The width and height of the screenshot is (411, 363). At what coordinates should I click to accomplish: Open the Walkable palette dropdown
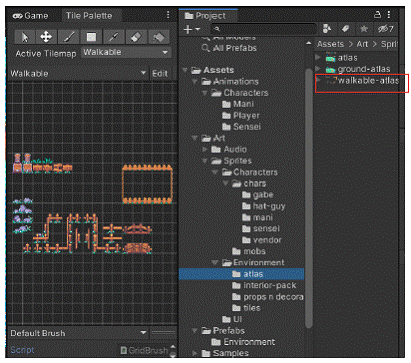coord(78,73)
